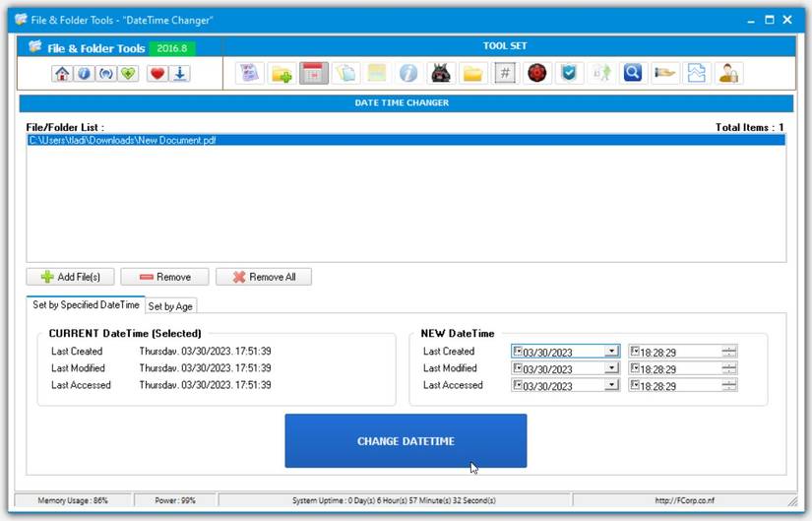Image resolution: width=812 pixels, height=521 pixels.
Task: Click the Last Accessed time spinner
Action: click(x=729, y=385)
